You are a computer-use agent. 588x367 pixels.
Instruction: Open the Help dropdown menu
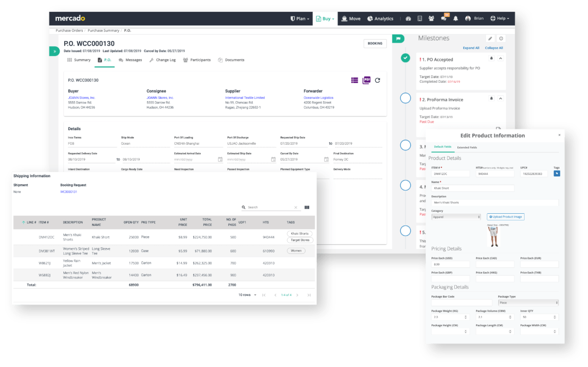pos(500,18)
